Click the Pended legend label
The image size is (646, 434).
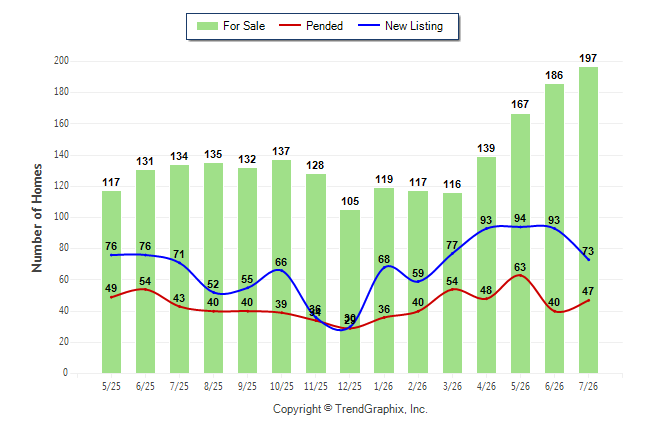coord(324,26)
